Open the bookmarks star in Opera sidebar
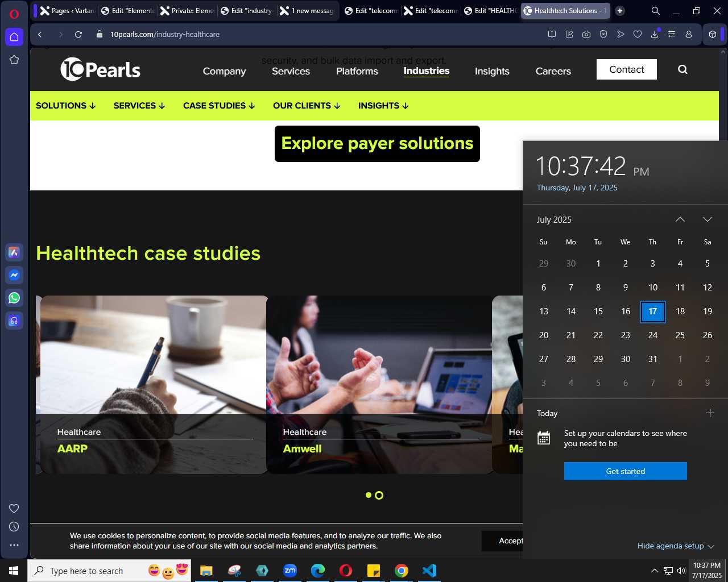The height and width of the screenshot is (582, 728). (14, 60)
